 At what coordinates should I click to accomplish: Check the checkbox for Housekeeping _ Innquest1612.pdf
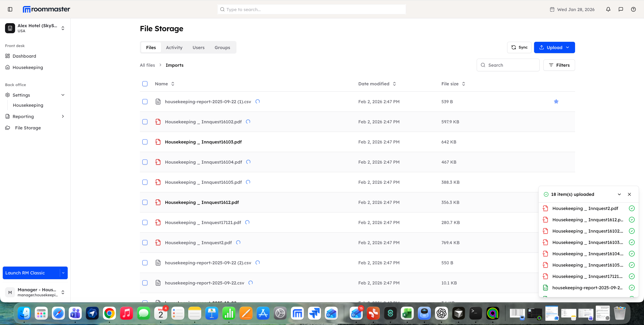pyautogui.click(x=145, y=202)
